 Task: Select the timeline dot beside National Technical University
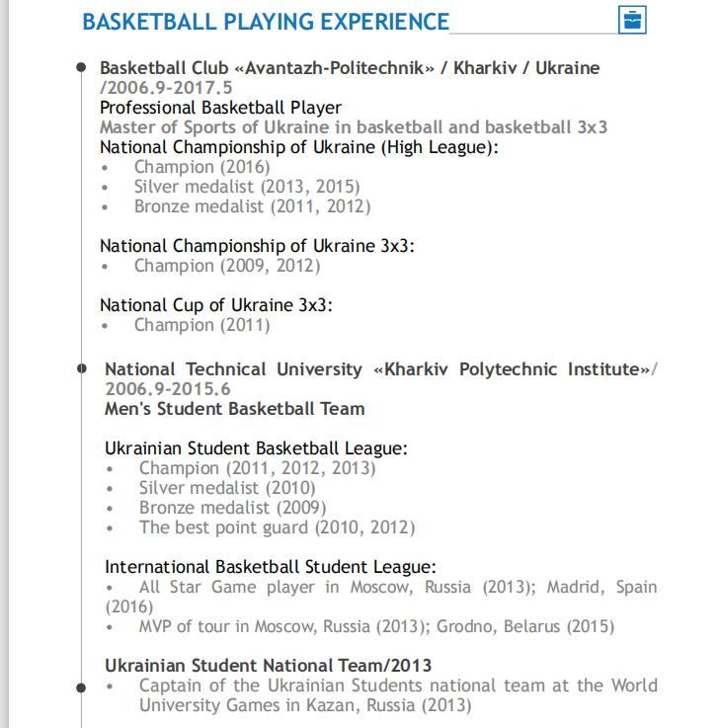(x=81, y=369)
